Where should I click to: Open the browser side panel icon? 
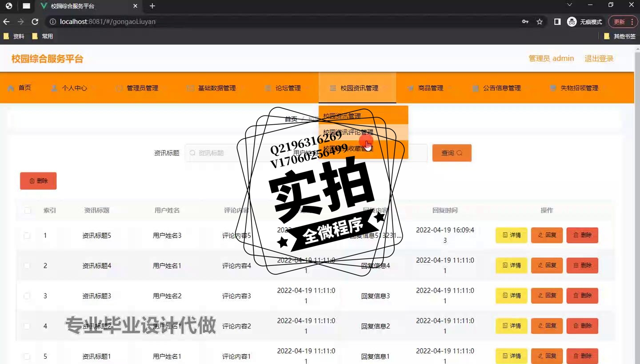[x=557, y=22]
